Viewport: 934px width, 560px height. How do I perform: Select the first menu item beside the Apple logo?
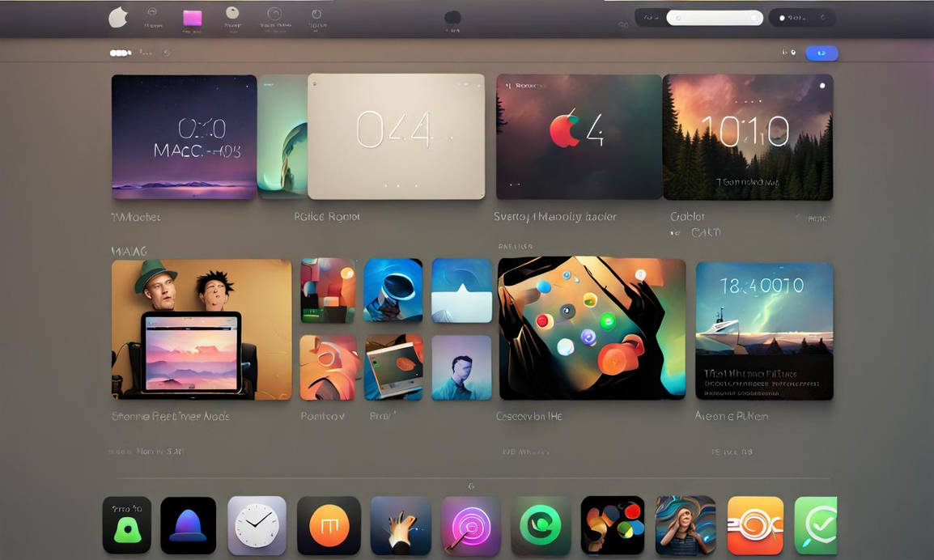coord(153,17)
